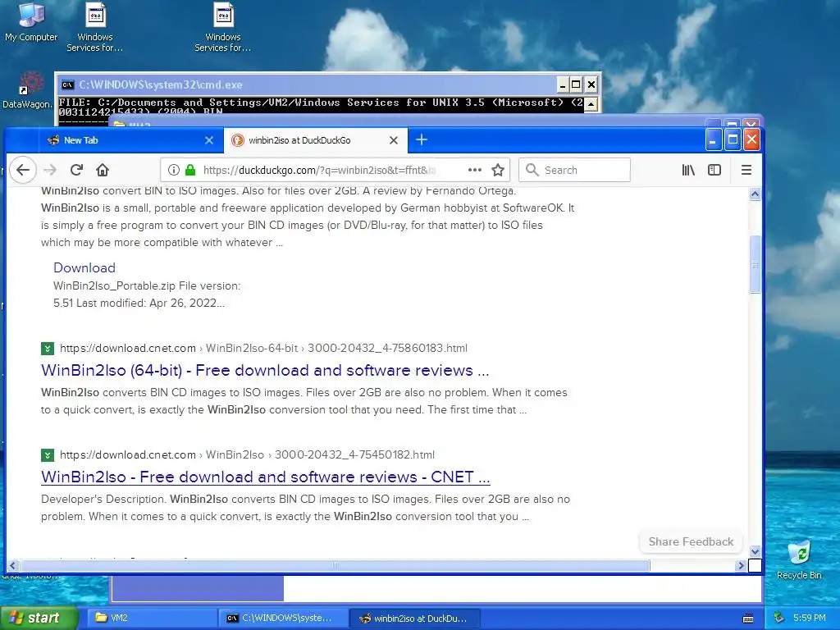Viewport: 840px width, 630px height.
Task: Go back using the browser back arrow
Action: (x=22, y=170)
